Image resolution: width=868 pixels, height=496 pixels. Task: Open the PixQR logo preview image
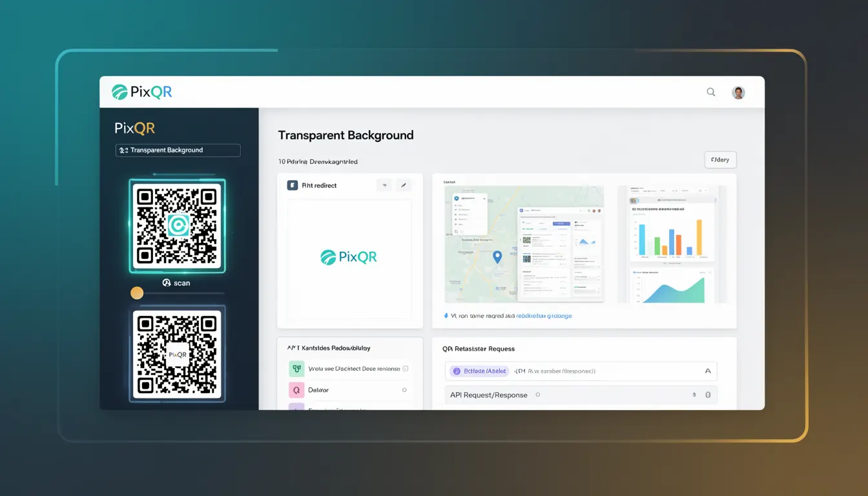tap(349, 258)
